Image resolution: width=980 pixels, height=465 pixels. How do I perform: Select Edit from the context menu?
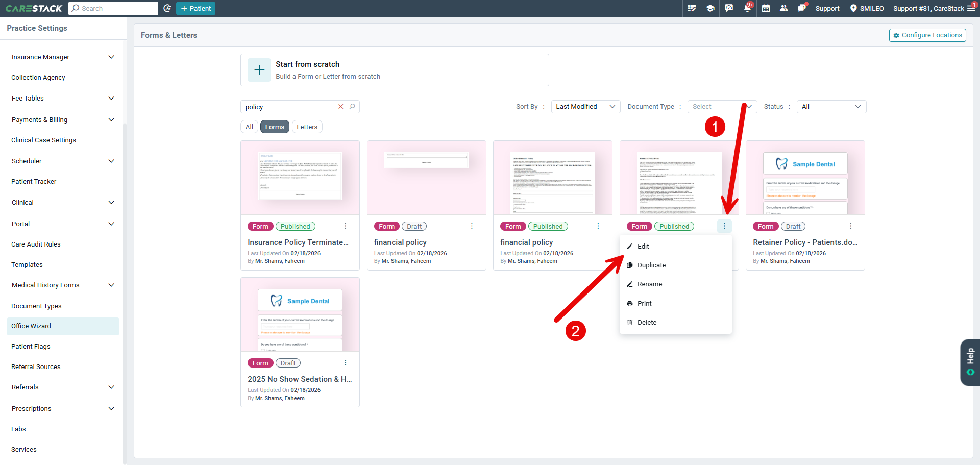676,246
